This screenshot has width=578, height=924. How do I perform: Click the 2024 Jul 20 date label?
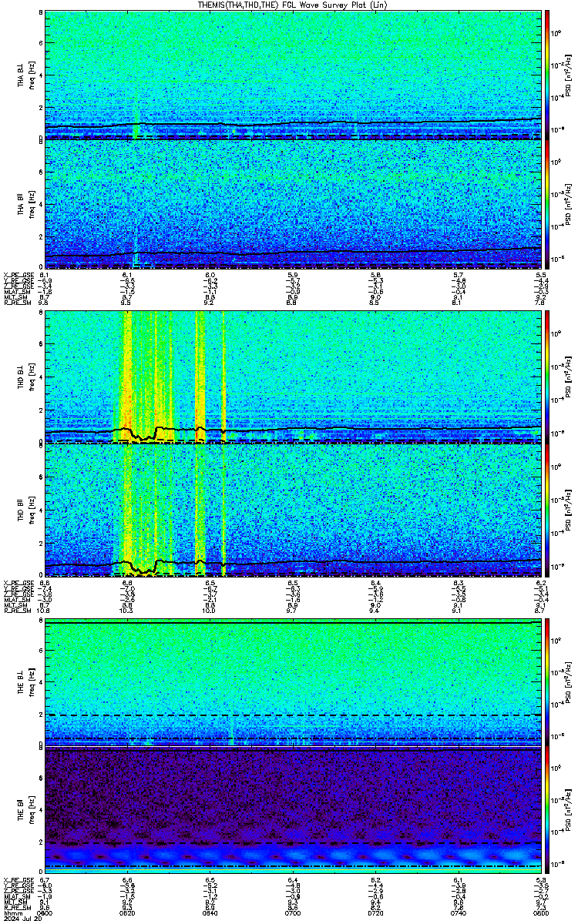pos(22,919)
